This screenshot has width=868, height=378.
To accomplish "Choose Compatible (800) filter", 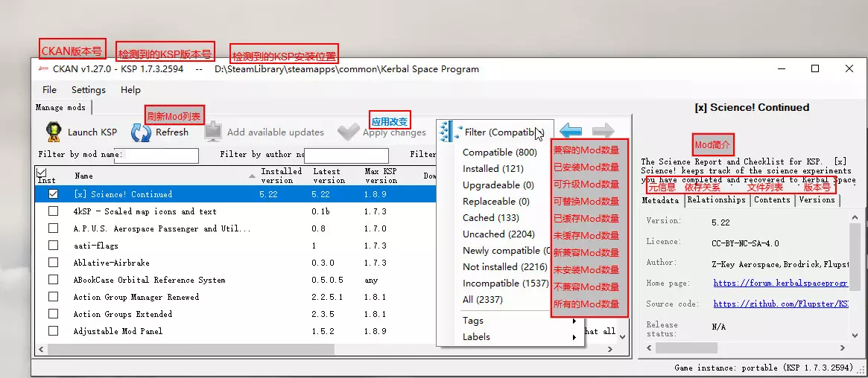I will (500, 152).
